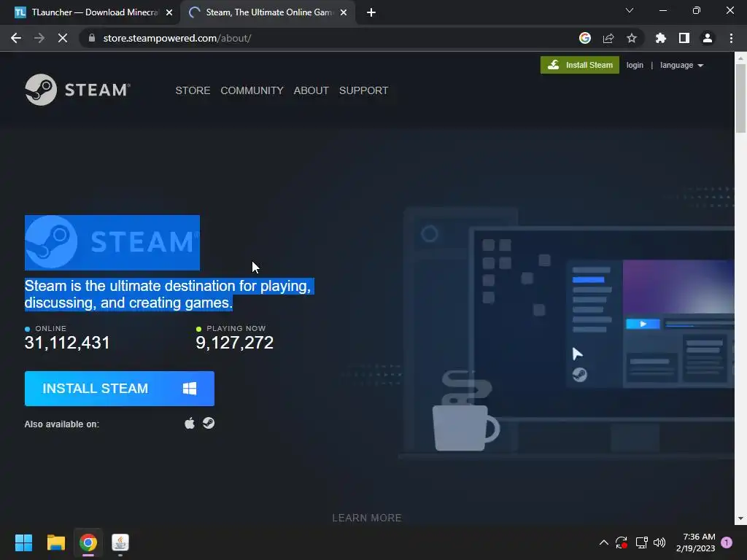
Task: Click the SteamOS icon beside Apple icon
Action: (208, 423)
